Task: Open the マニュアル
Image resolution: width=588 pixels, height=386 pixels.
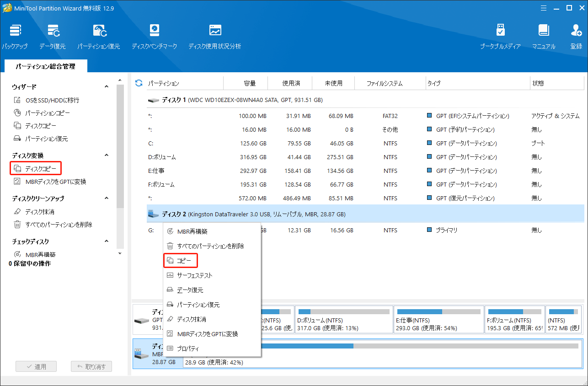Action: click(543, 37)
